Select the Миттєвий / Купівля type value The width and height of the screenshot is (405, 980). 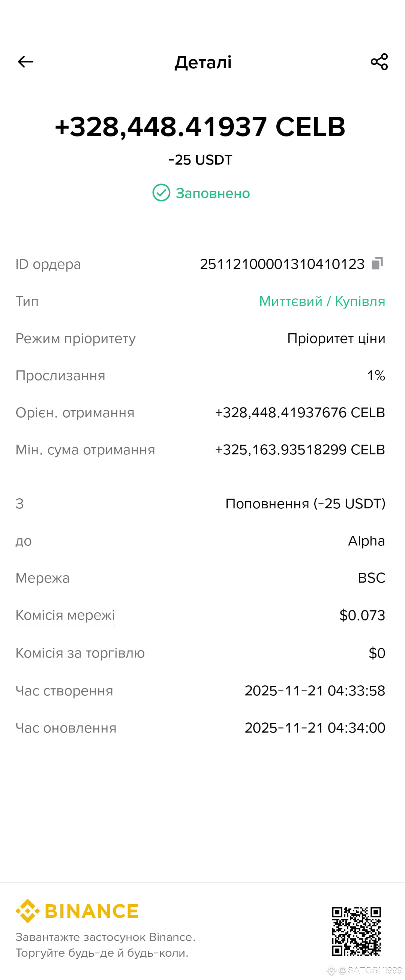click(x=322, y=301)
